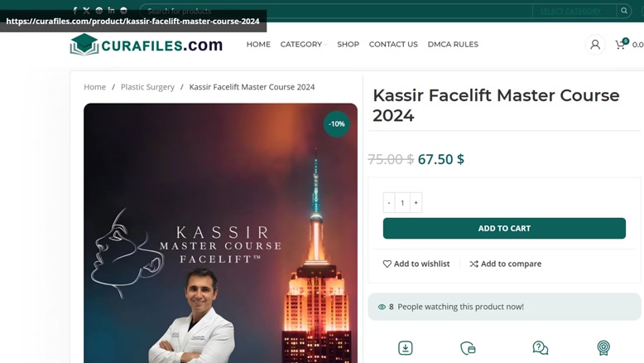
Task: Click the search magnifier icon
Action: click(624, 11)
